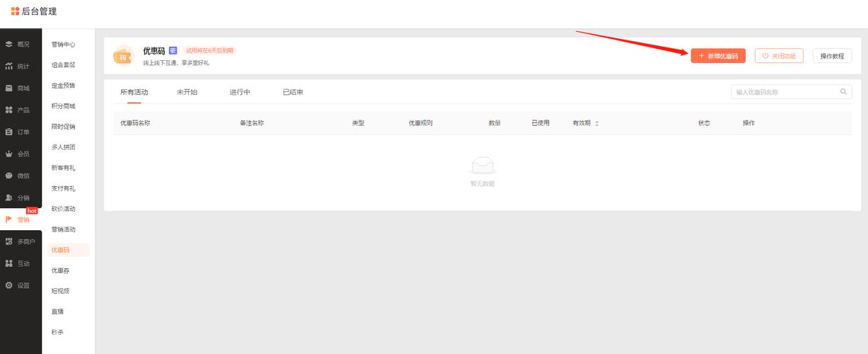The image size is (868, 354).
Task: Click the 数量 column header
Action: 494,123
